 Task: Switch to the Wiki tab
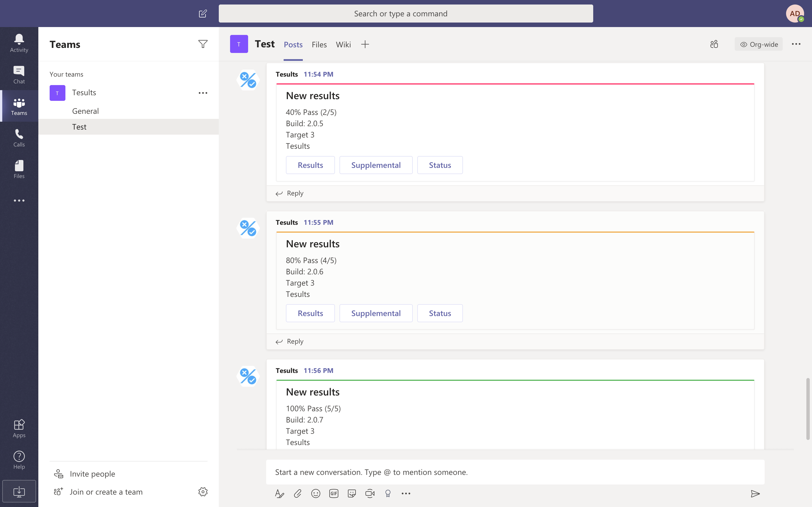tap(343, 45)
